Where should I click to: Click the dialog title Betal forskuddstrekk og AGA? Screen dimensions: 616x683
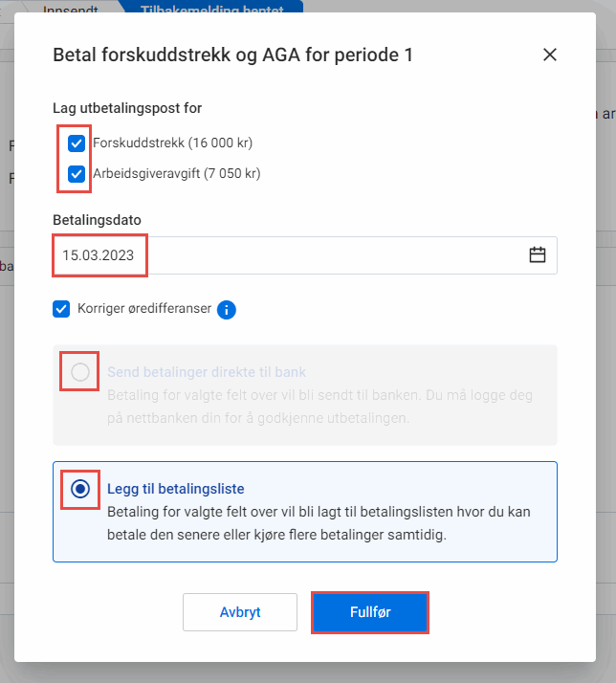(232, 55)
